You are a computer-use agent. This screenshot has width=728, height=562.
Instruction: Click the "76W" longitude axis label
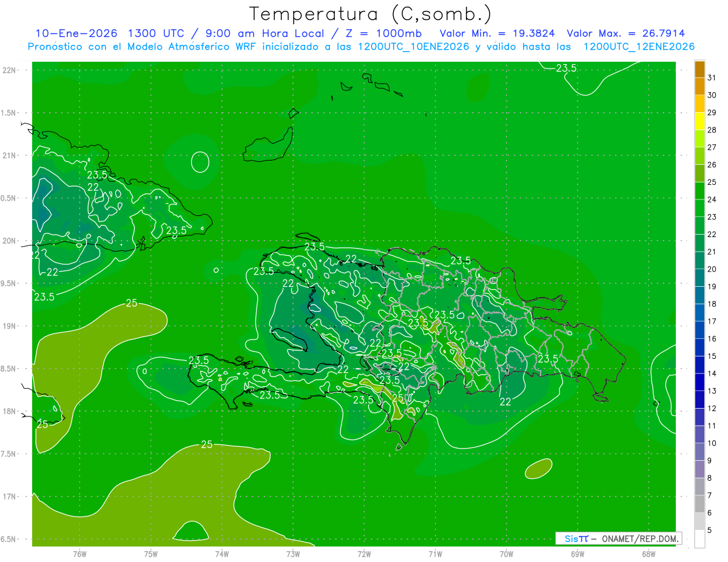point(79,554)
